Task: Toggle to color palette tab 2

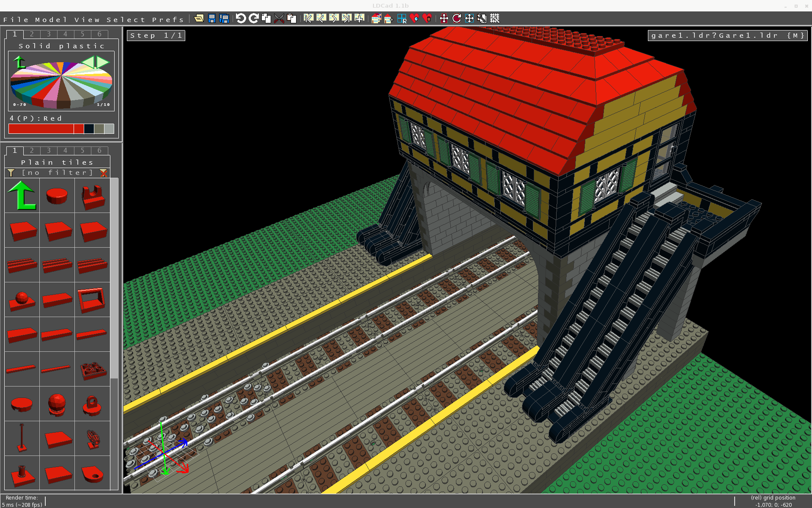Action: point(31,34)
